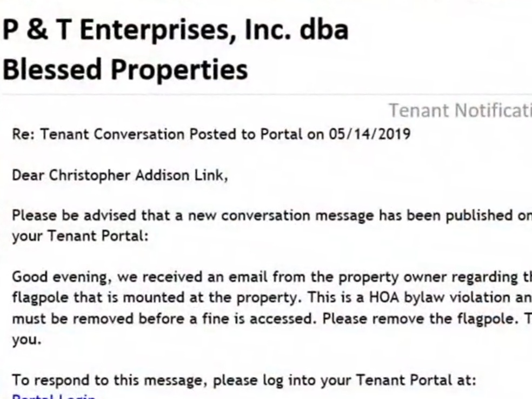Click the 'Please be advised' sentence line

(x=272, y=216)
